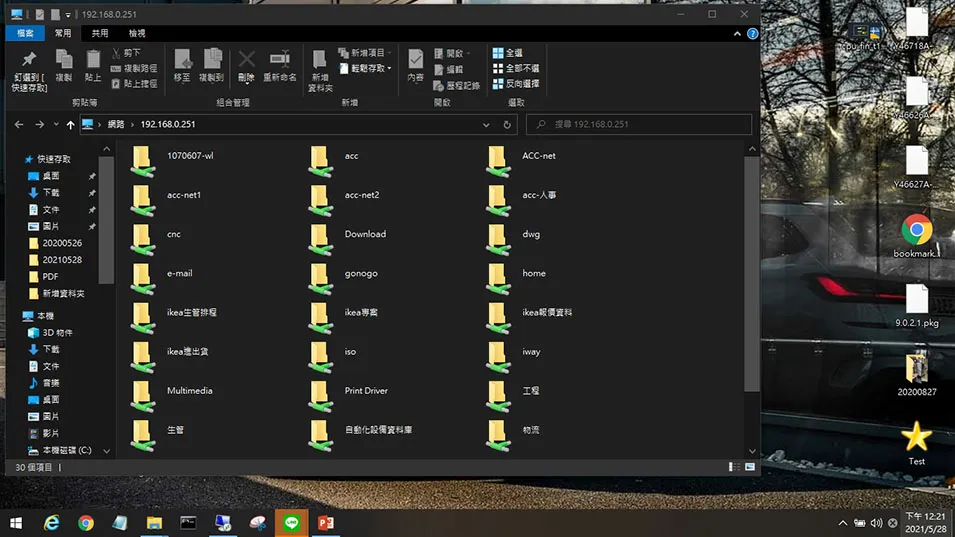Select the ACC-net shared folder
955x537 pixels.
[521, 160]
